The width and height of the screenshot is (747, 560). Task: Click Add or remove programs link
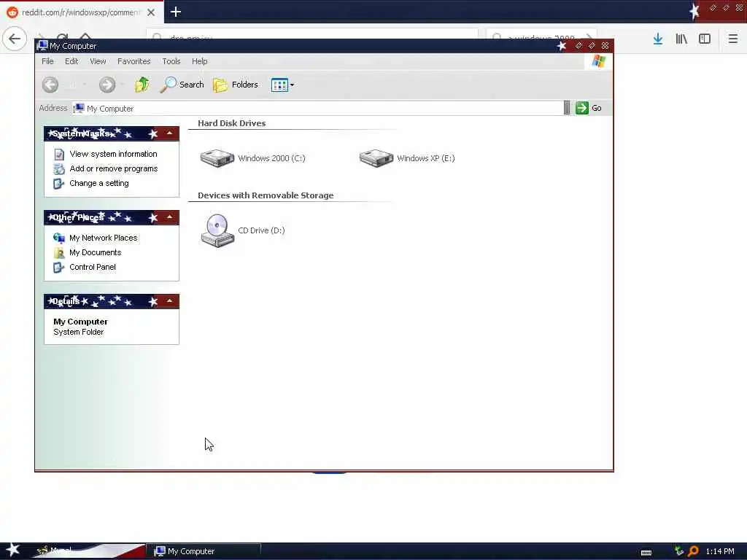pyautogui.click(x=113, y=168)
